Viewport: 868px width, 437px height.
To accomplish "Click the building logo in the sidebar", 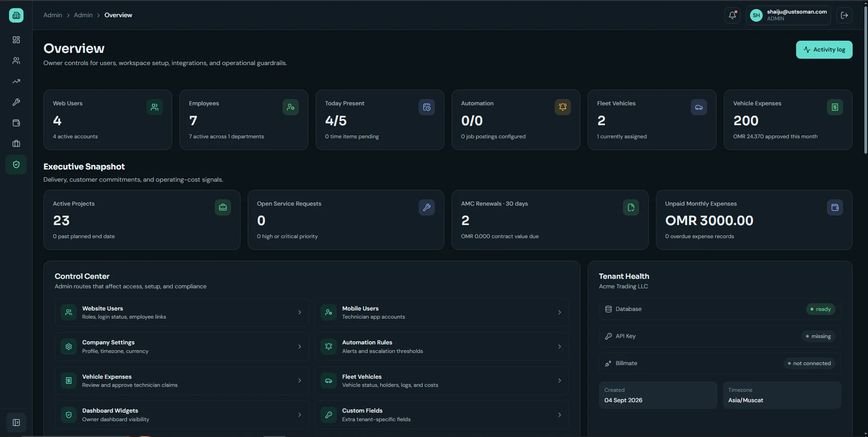I will point(16,15).
